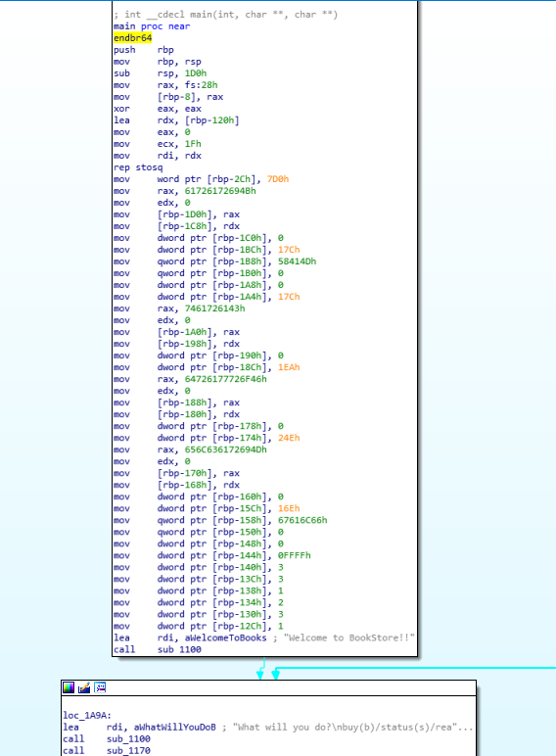Select the 67616C66h value line
The height and width of the screenshot is (756, 556).
coord(220,520)
